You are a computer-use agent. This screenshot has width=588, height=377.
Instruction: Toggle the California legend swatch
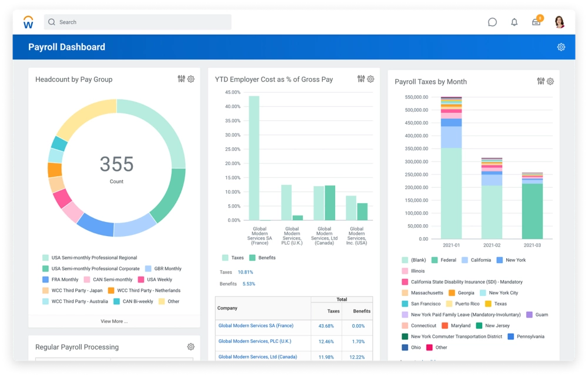465,260
